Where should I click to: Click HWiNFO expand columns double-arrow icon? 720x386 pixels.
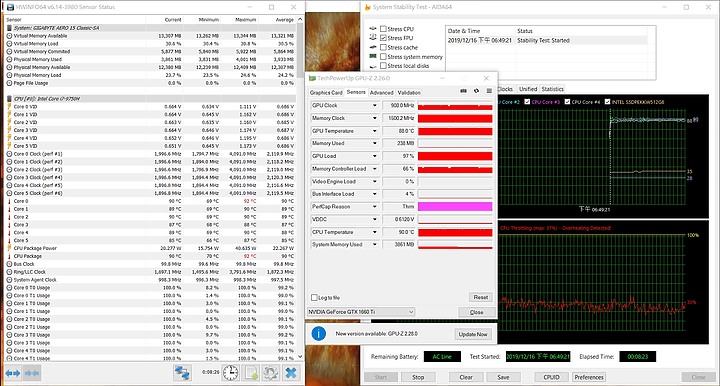12,373
